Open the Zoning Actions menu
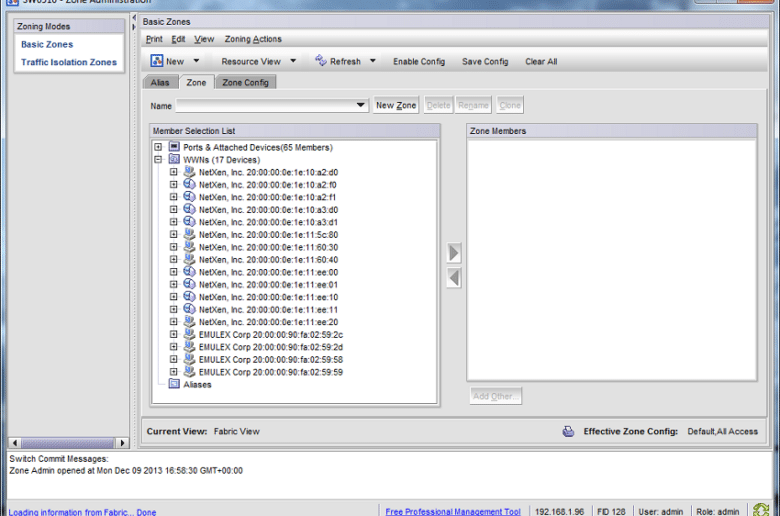Viewport: 780px width, 516px height. click(253, 39)
